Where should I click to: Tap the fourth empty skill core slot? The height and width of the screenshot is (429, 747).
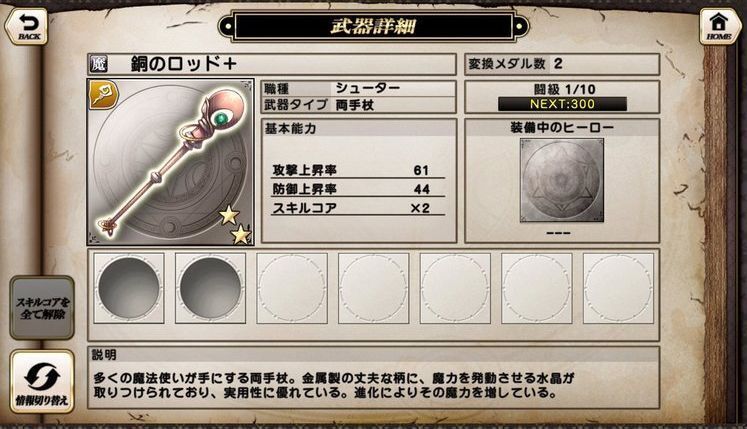click(x=374, y=288)
